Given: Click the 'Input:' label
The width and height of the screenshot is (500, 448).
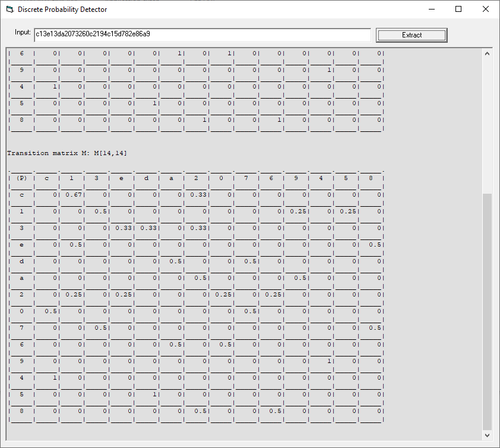Looking at the screenshot, I should pos(23,32).
